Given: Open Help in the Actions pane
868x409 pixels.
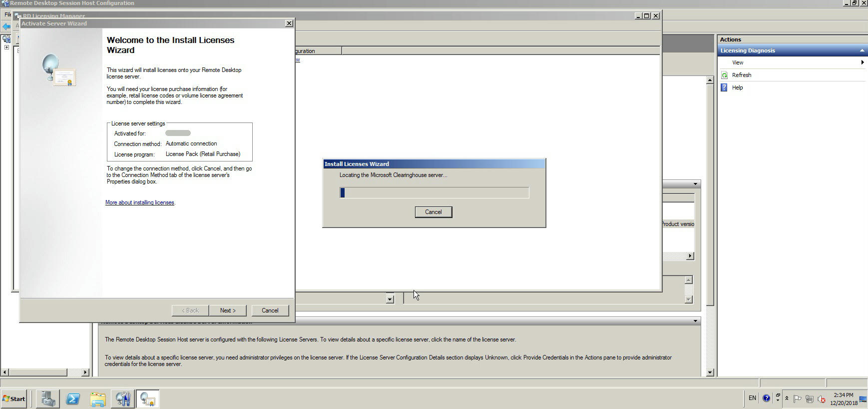Looking at the screenshot, I should pyautogui.click(x=737, y=87).
